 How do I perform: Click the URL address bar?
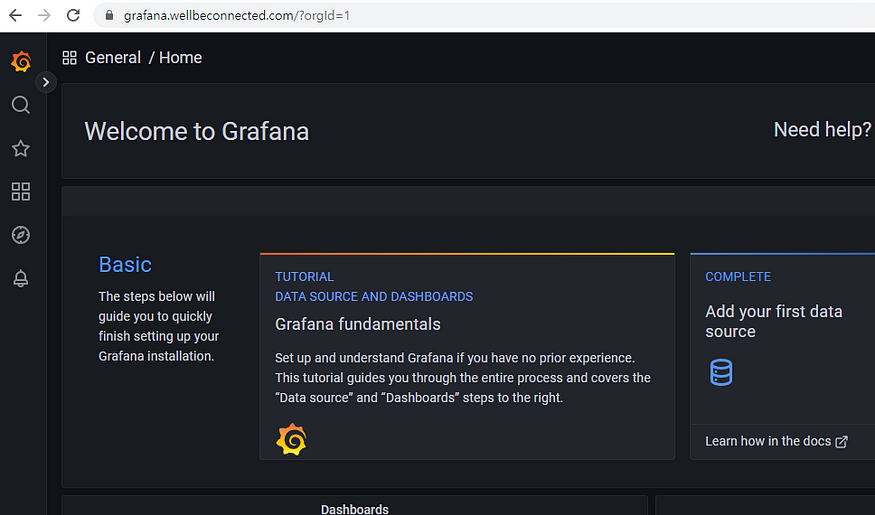484,15
